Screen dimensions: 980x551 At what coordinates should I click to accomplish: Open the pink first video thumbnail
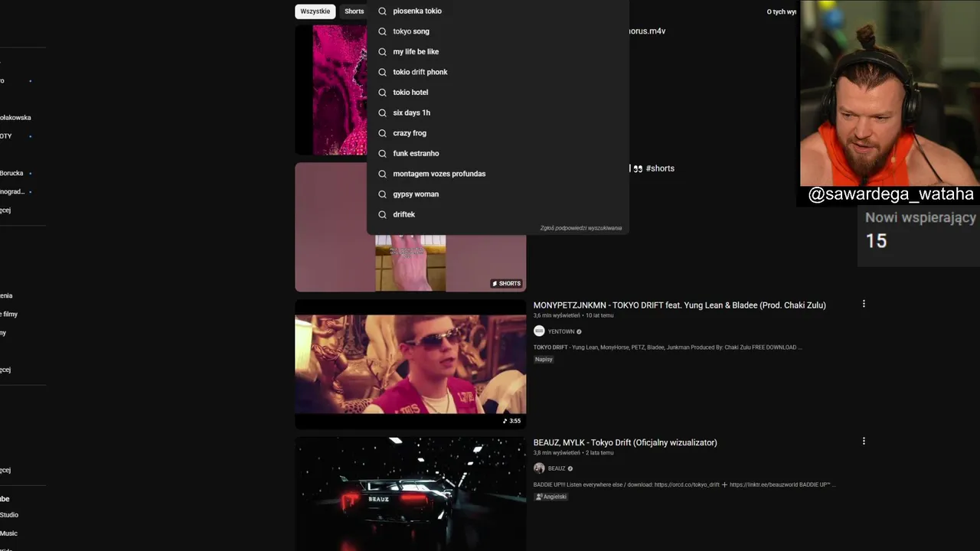(x=331, y=90)
